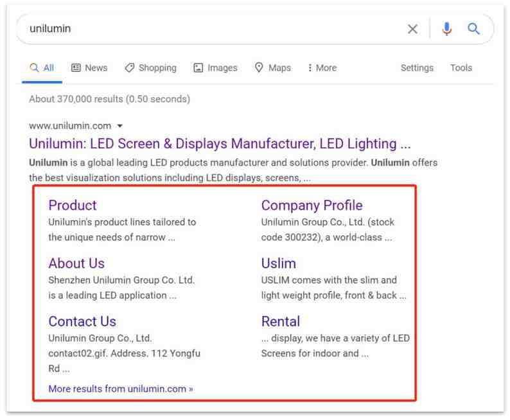The width and height of the screenshot is (510, 420).
Task: Expand the dropdown arrow beside www.unilumin.com
Action: (119, 126)
